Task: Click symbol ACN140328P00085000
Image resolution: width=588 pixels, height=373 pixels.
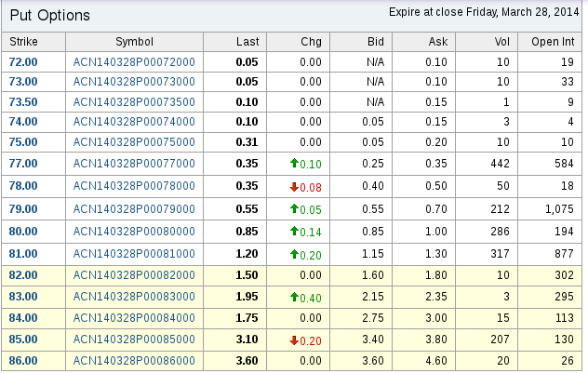Action: tap(134, 340)
